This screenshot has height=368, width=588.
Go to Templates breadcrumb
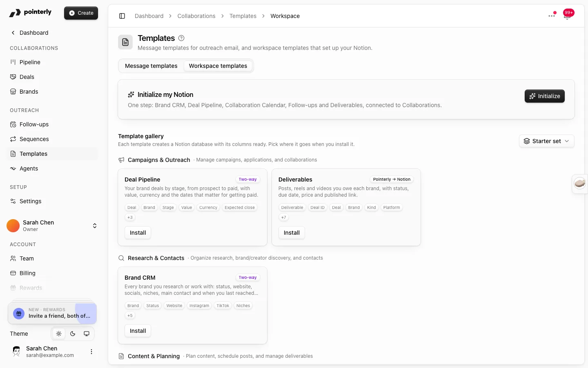click(243, 16)
